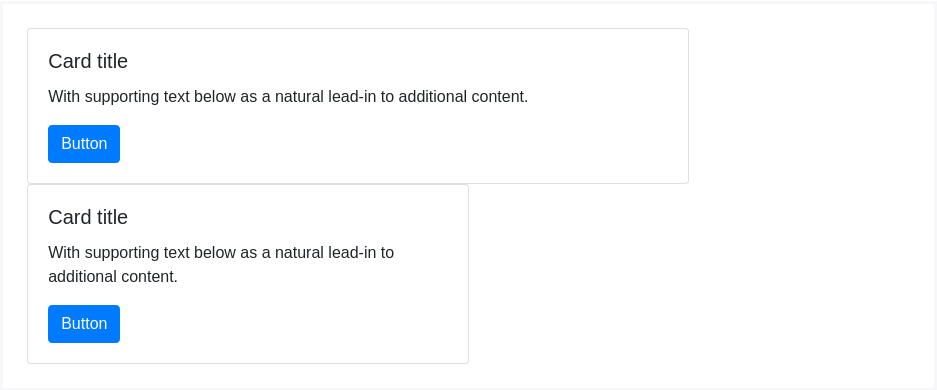Click the blue Button in the narrower card
This screenshot has width=937, height=390.
tap(84, 324)
